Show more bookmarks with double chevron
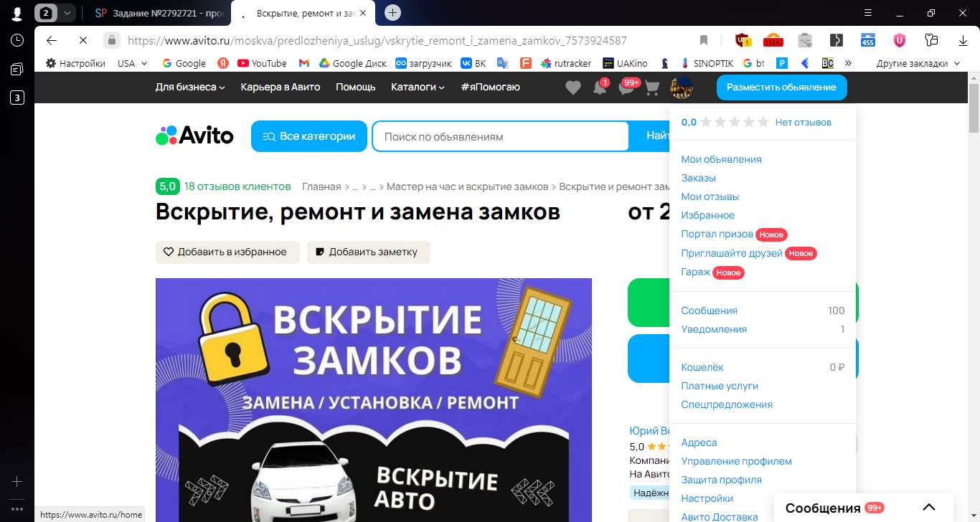 [x=848, y=63]
